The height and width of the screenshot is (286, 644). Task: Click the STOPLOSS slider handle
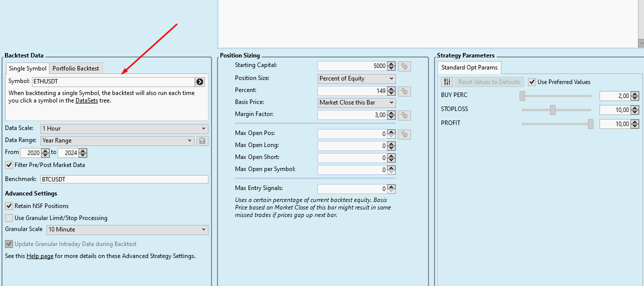pyautogui.click(x=552, y=110)
